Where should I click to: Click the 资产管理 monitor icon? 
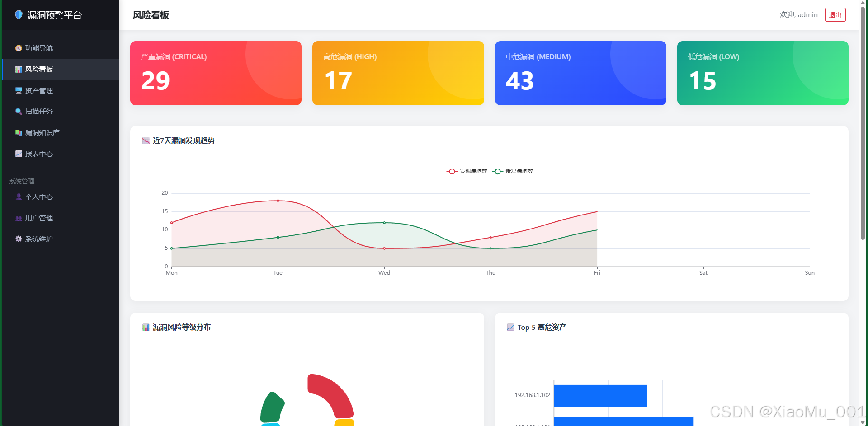click(19, 90)
